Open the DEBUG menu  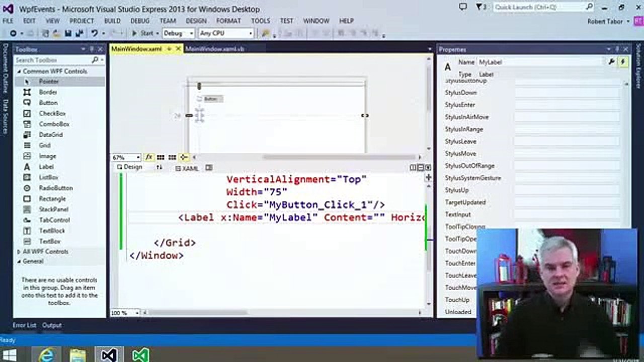pyautogui.click(x=140, y=21)
